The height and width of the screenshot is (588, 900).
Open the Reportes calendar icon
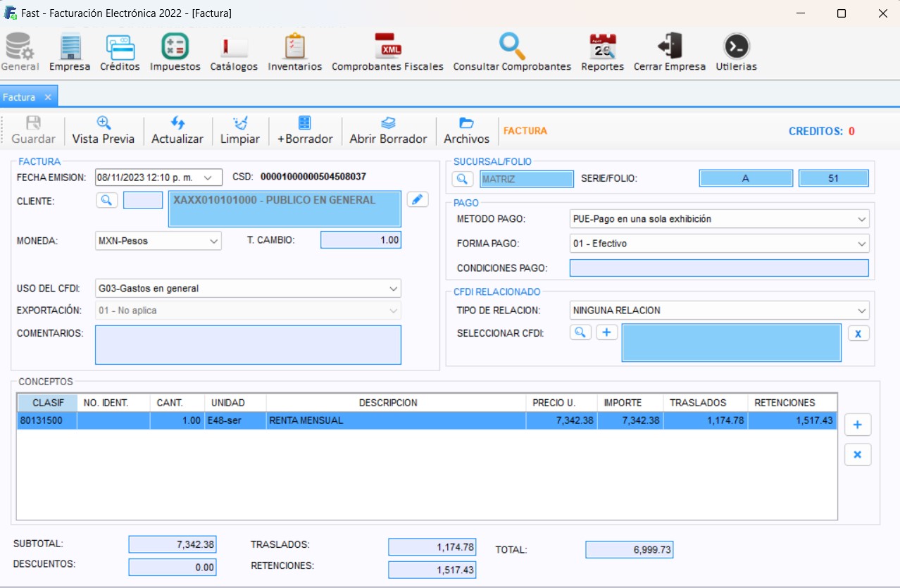602,46
